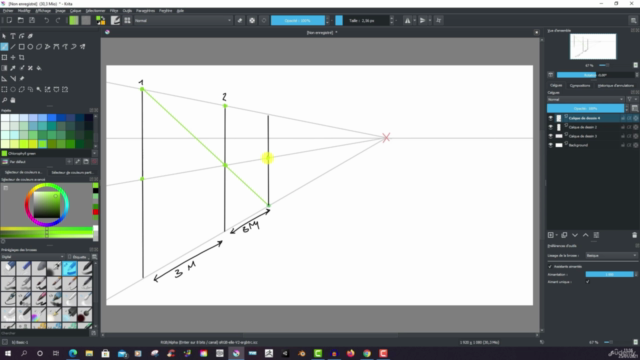
Task: Open the Digital brush tag dropdown
Action: [32, 257]
